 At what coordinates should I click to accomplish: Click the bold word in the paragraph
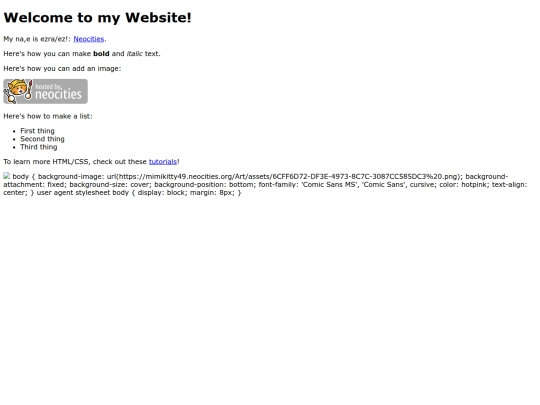(101, 54)
